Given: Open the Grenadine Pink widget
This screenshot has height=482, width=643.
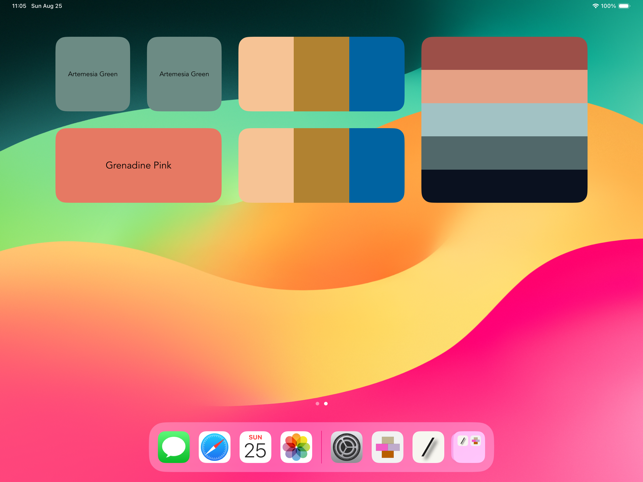Looking at the screenshot, I should 139,165.
